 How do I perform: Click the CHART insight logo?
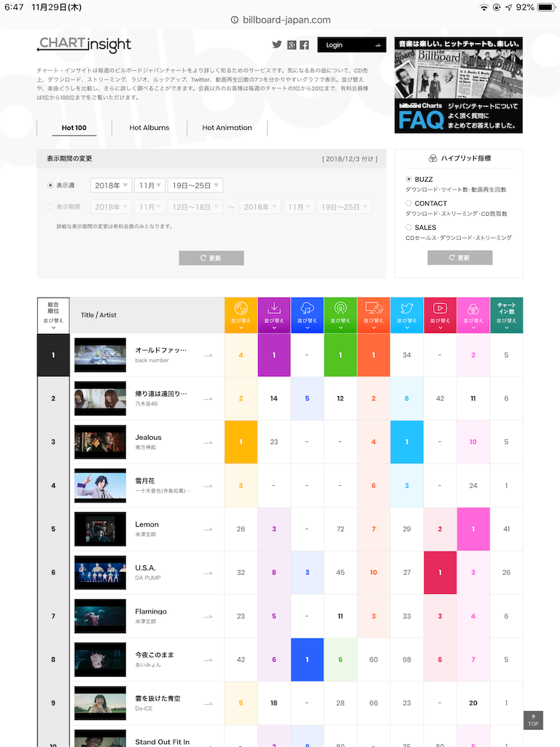coord(85,44)
